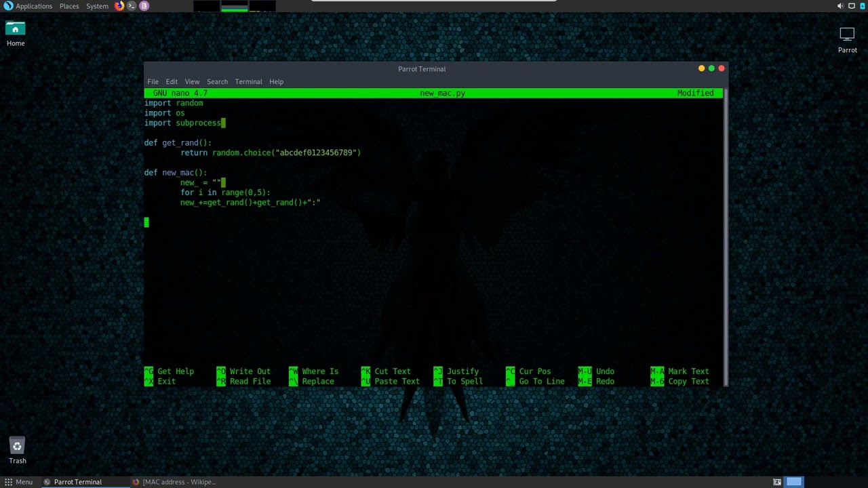Viewport: 868px width, 488px height.
Task: Open the System menu
Action: tap(97, 6)
